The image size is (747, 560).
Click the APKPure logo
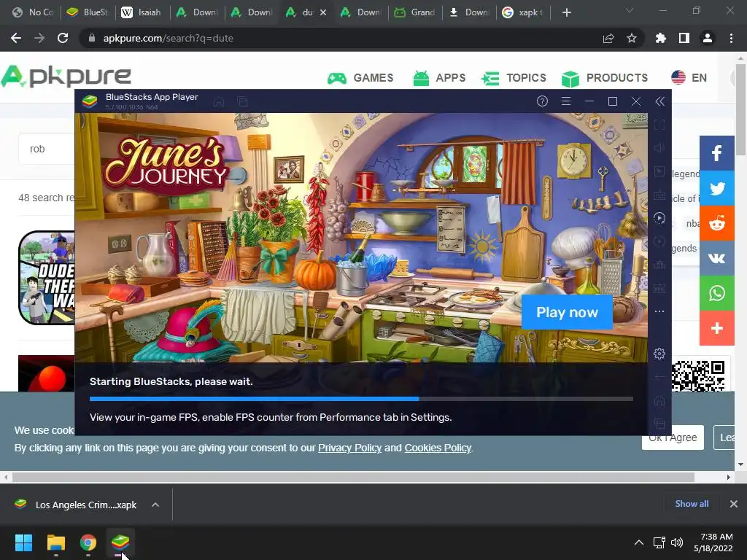click(x=66, y=77)
